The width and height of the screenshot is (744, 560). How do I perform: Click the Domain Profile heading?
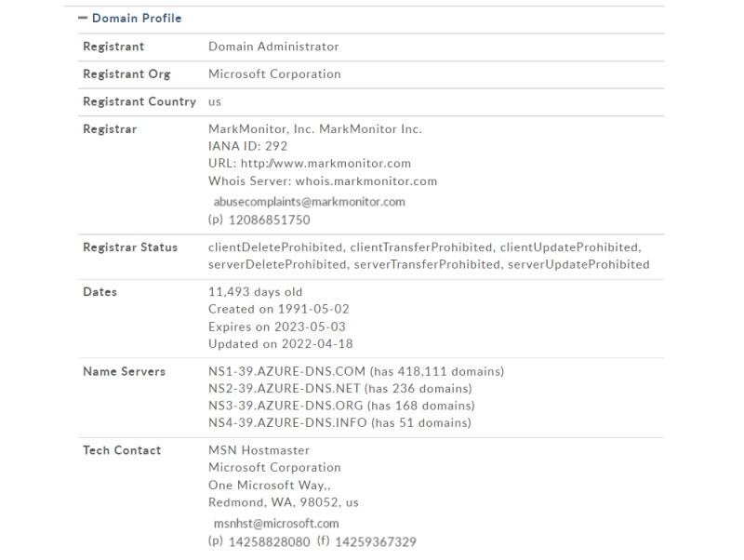point(137,18)
